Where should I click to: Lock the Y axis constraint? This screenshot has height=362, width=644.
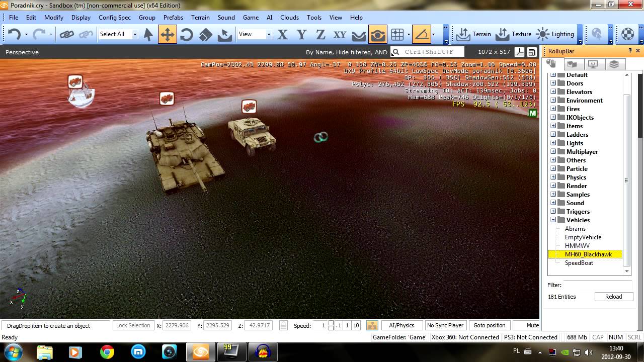[x=301, y=34]
